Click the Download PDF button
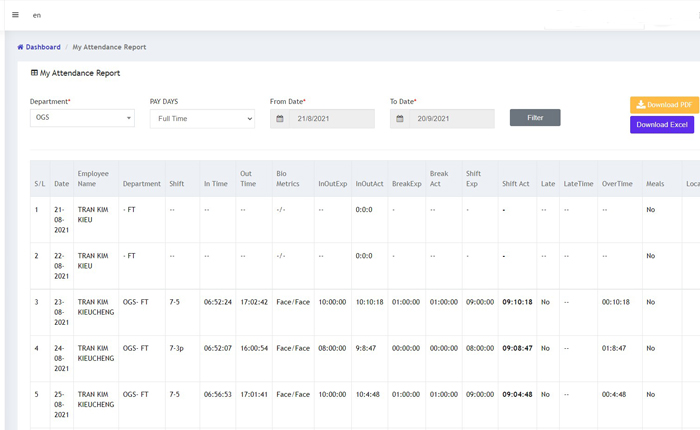The height and width of the screenshot is (430, 700). click(664, 105)
